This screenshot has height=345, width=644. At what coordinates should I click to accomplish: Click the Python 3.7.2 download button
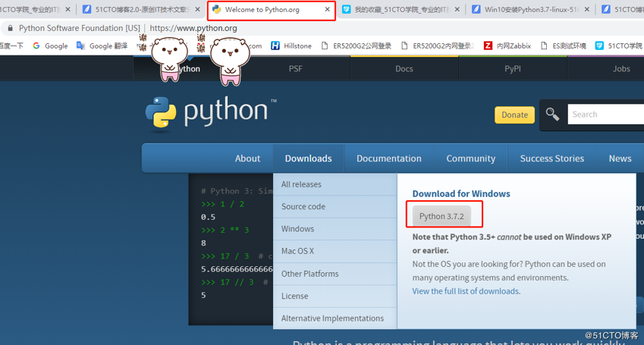point(441,216)
